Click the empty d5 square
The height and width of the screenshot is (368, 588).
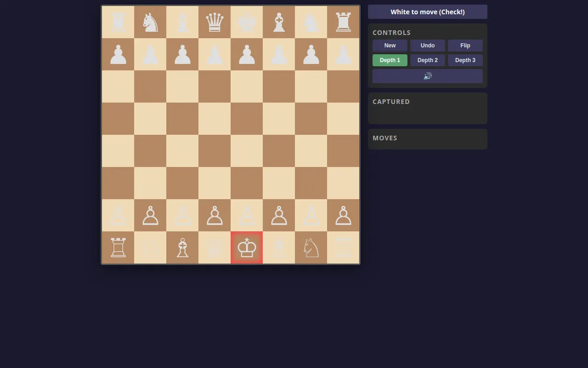pos(215,119)
